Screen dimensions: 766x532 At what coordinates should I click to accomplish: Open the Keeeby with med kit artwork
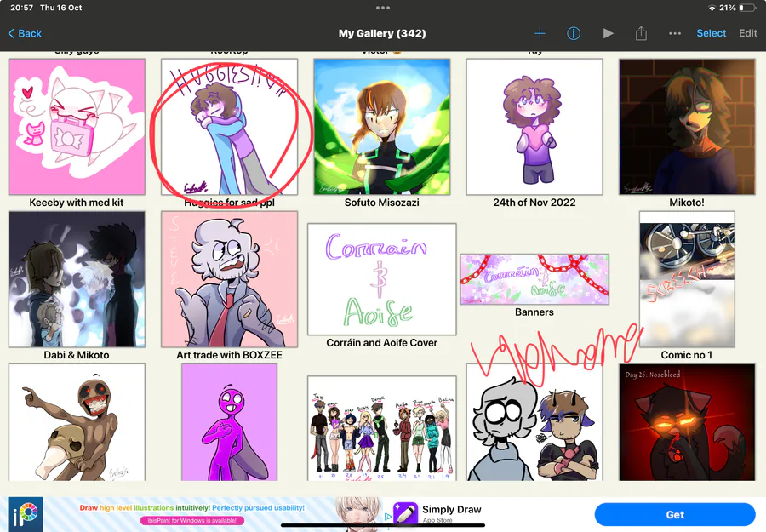pyautogui.click(x=77, y=127)
